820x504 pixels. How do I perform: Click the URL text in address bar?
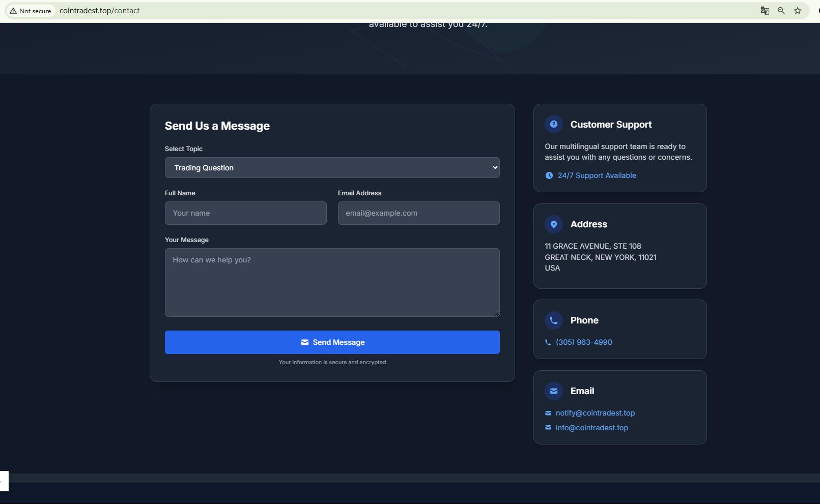click(x=100, y=11)
